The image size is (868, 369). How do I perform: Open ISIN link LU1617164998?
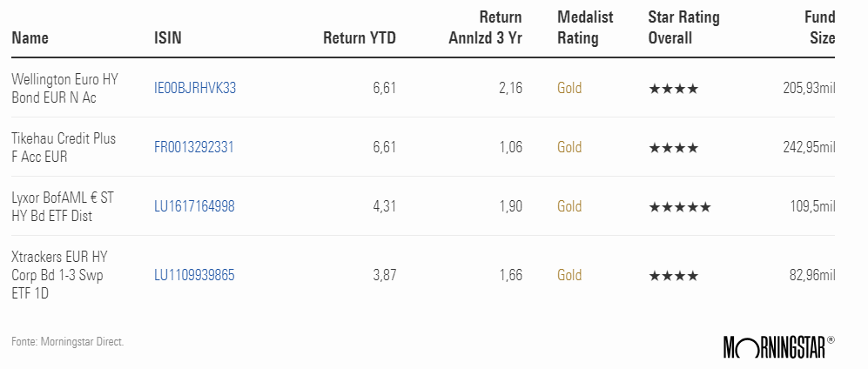194,207
